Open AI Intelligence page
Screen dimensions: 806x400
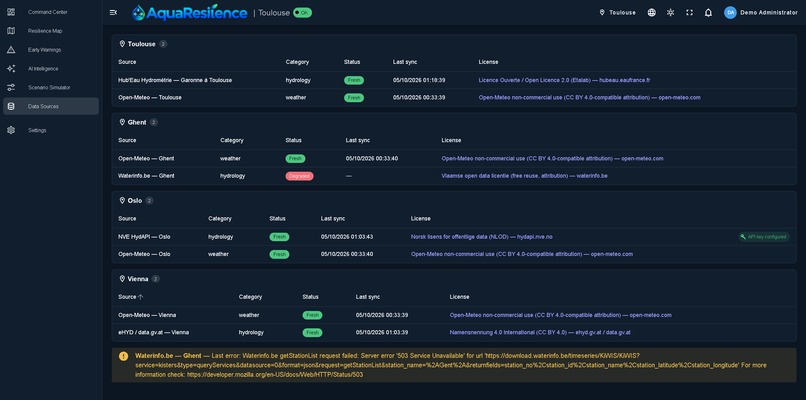(x=51, y=68)
